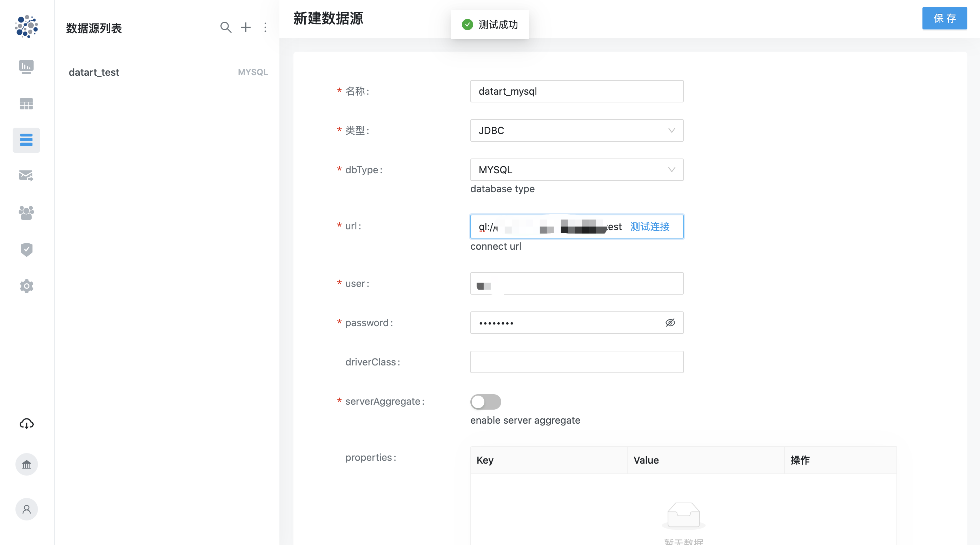Click the 'enable server aggregate' hint text
The height and width of the screenshot is (545, 980).
pyautogui.click(x=525, y=420)
